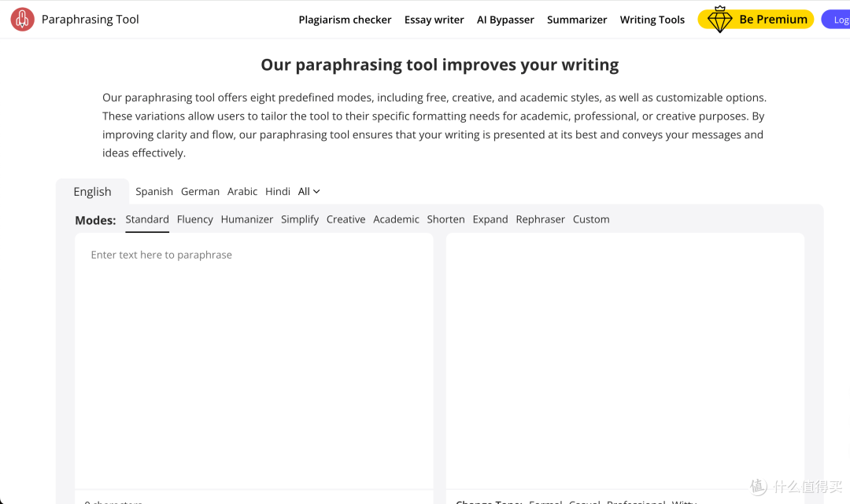The image size is (850, 504).
Task: Click the Be Premium button
Action: click(x=756, y=20)
